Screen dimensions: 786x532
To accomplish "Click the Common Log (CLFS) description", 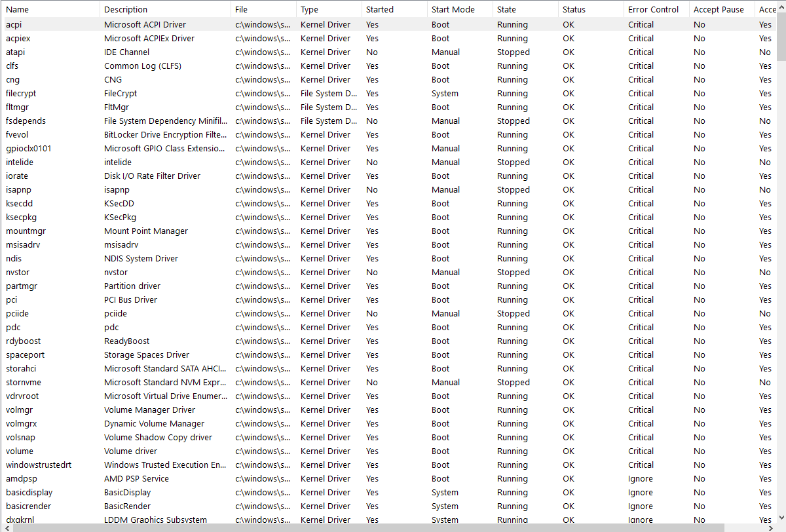I will tap(143, 66).
